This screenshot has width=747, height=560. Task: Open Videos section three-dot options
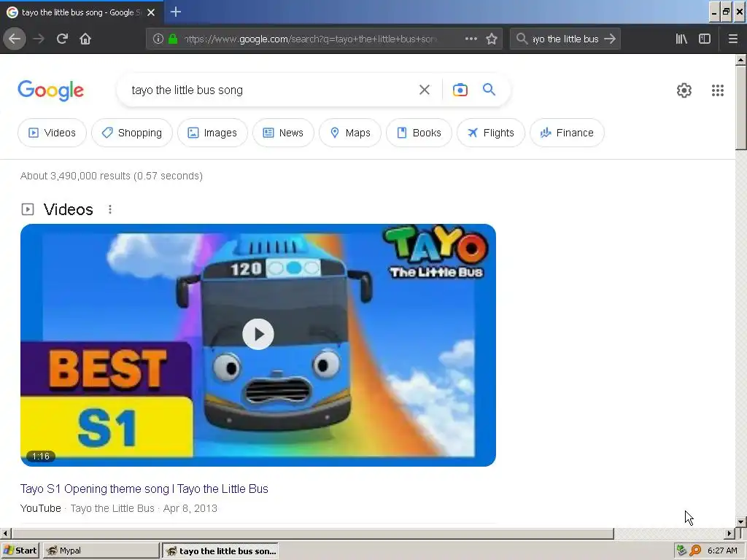pyautogui.click(x=110, y=209)
